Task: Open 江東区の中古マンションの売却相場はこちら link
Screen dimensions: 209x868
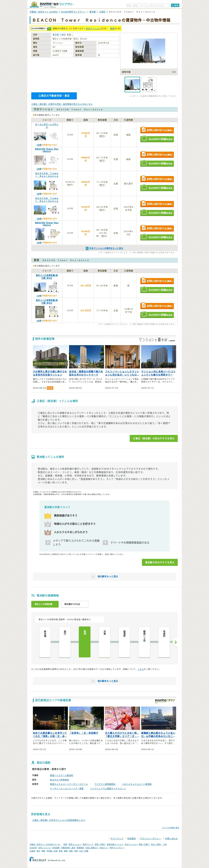Action: (59, 820)
